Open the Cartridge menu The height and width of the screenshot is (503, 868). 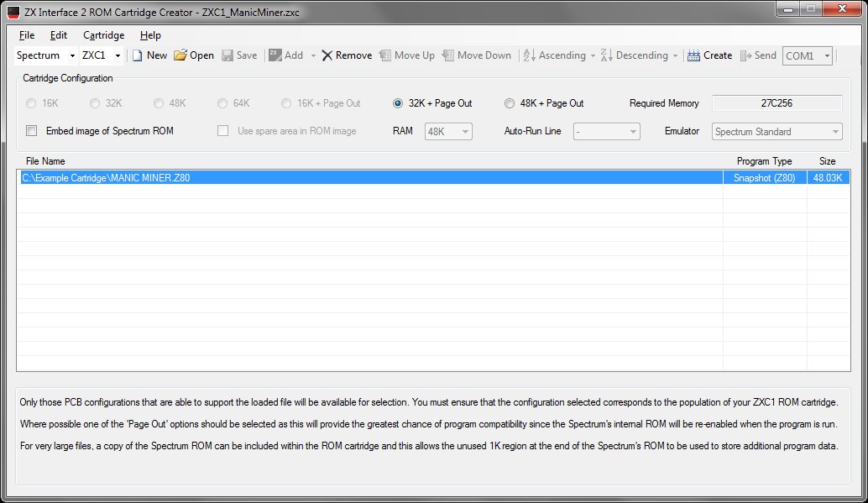coord(103,35)
